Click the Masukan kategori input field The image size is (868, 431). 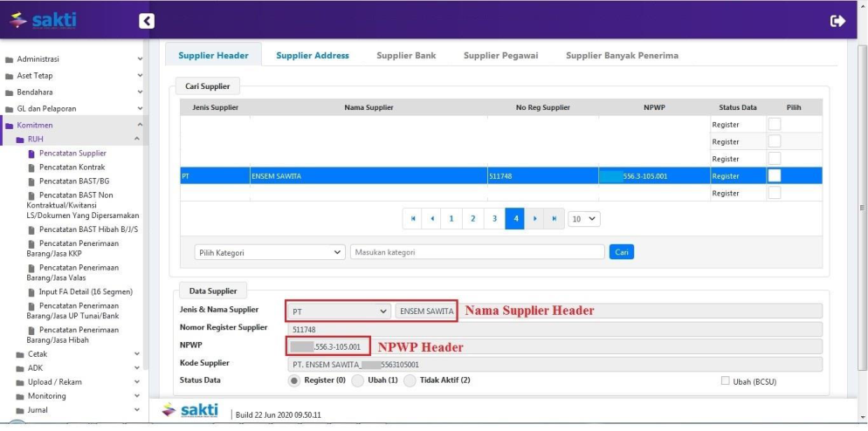(477, 252)
